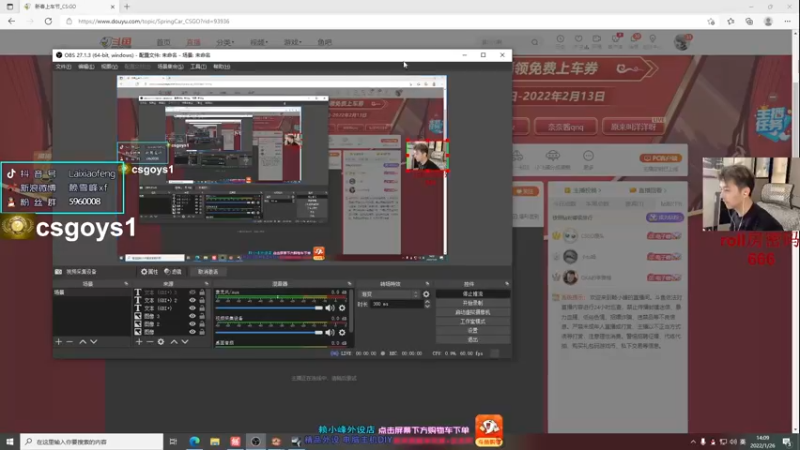The width and height of the screenshot is (800, 450).
Task: Pop out the Sources dock panel
Action: [x=207, y=284]
